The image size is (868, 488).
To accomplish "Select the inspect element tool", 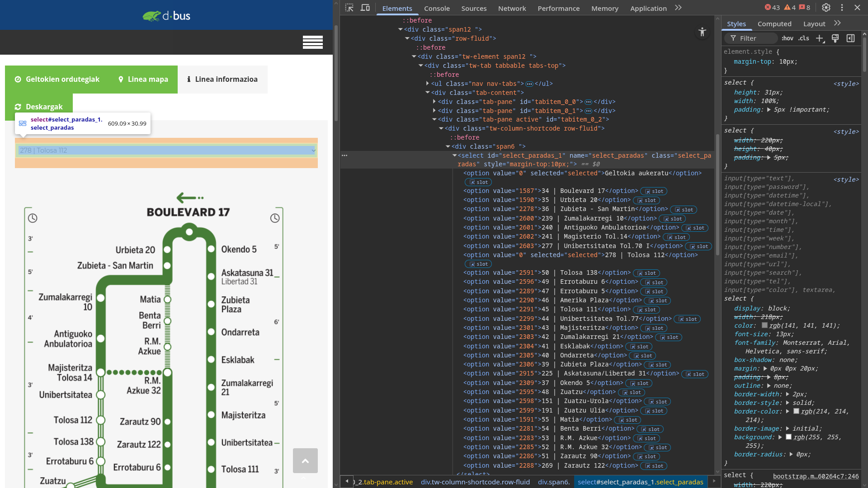I will (x=349, y=8).
